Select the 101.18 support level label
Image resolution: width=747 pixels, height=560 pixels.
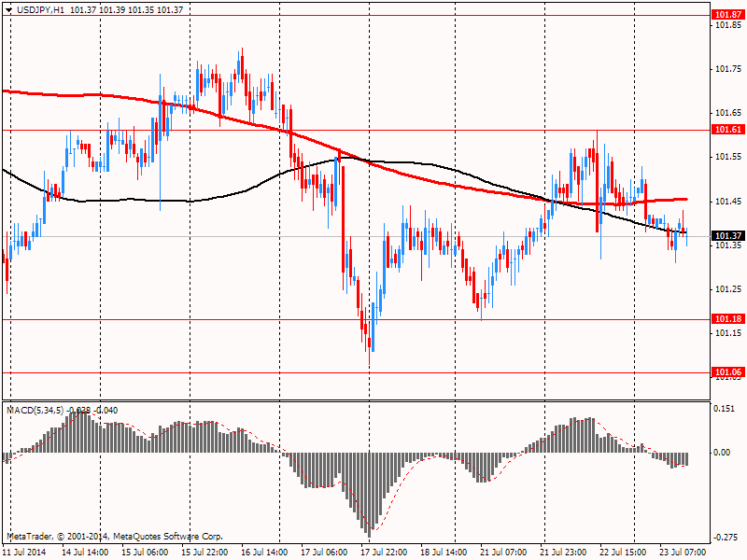point(728,319)
